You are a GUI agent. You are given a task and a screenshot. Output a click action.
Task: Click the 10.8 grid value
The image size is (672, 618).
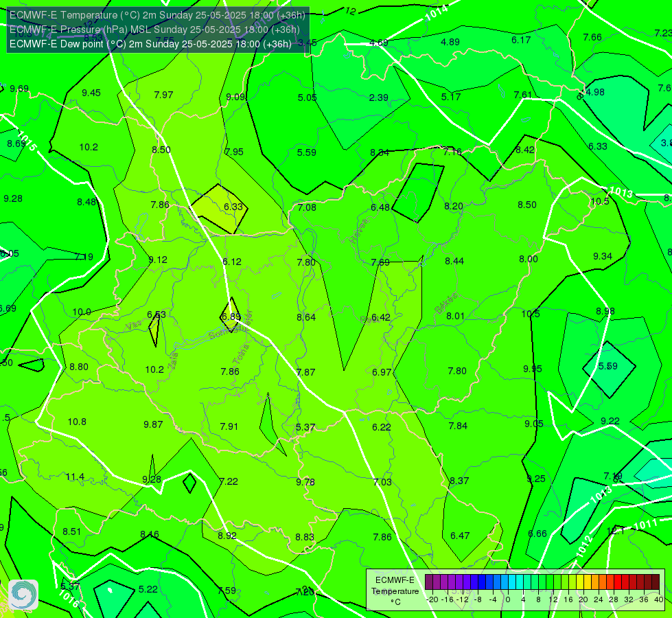tap(77, 422)
